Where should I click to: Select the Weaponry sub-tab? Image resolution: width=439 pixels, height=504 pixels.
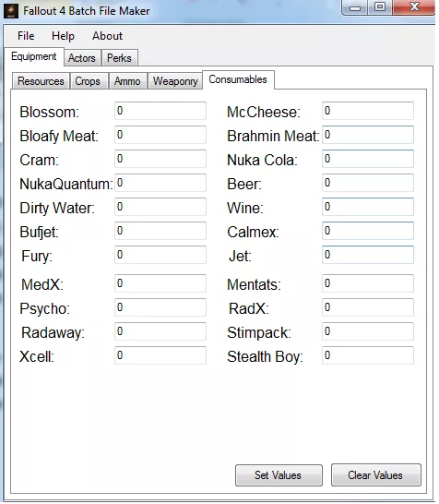[x=175, y=81]
